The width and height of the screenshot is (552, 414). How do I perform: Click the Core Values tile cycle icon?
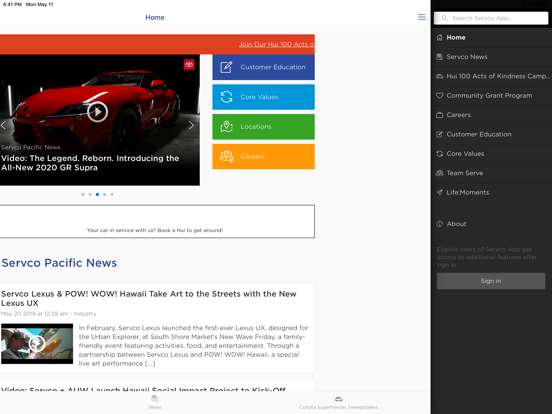[x=226, y=97]
